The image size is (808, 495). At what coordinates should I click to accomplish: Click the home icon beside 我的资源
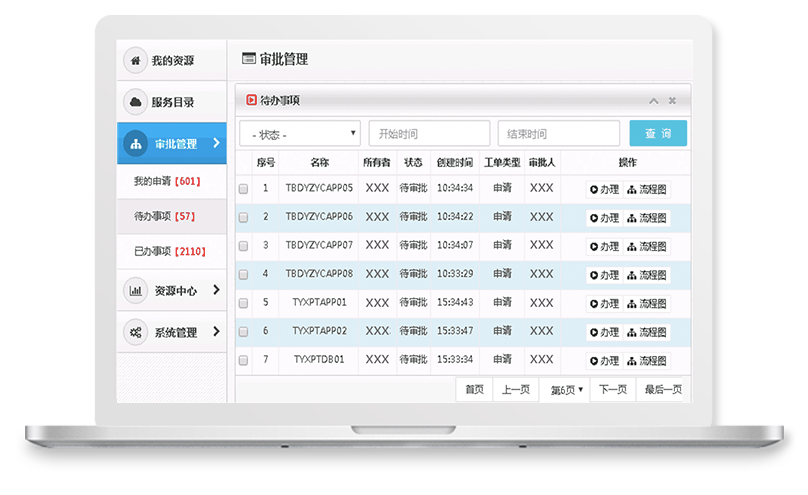click(x=135, y=61)
